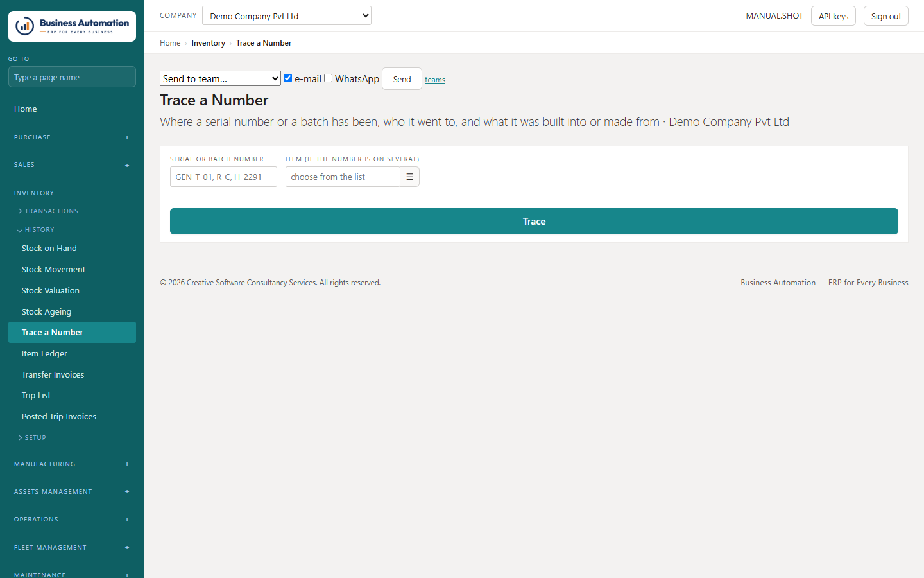Focus the Go To page name search
Viewport: 924px width, 578px height.
coord(72,77)
